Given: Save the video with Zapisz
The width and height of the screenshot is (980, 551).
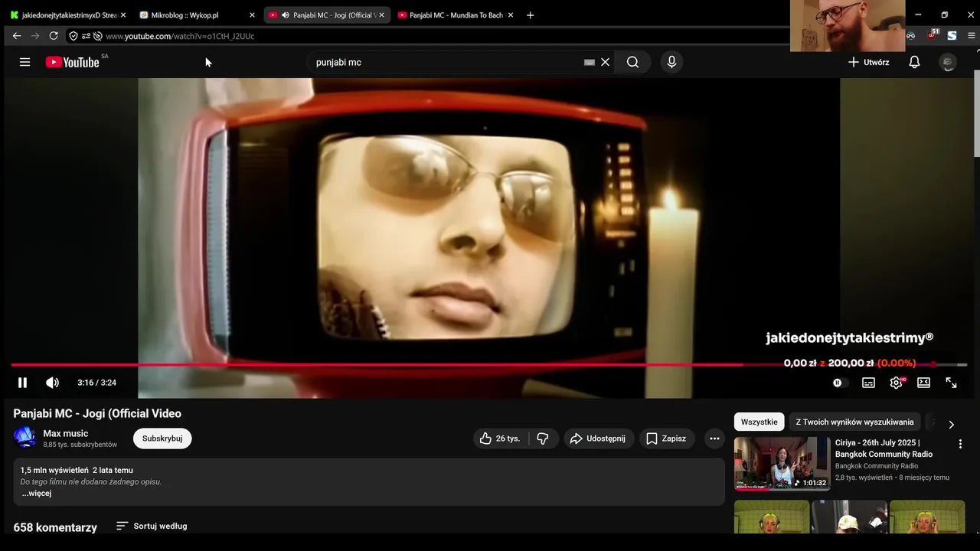Looking at the screenshot, I should [x=666, y=439].
